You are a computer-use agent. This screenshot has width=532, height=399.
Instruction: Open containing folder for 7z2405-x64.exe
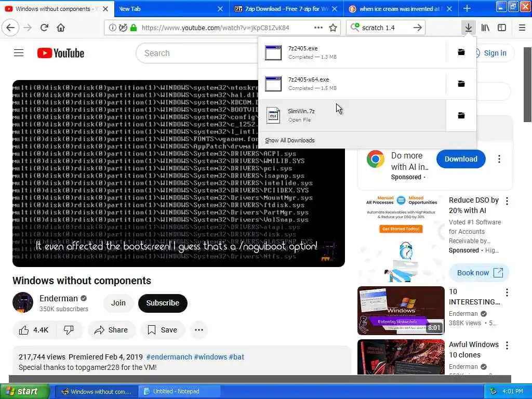[x=461, y=84]
